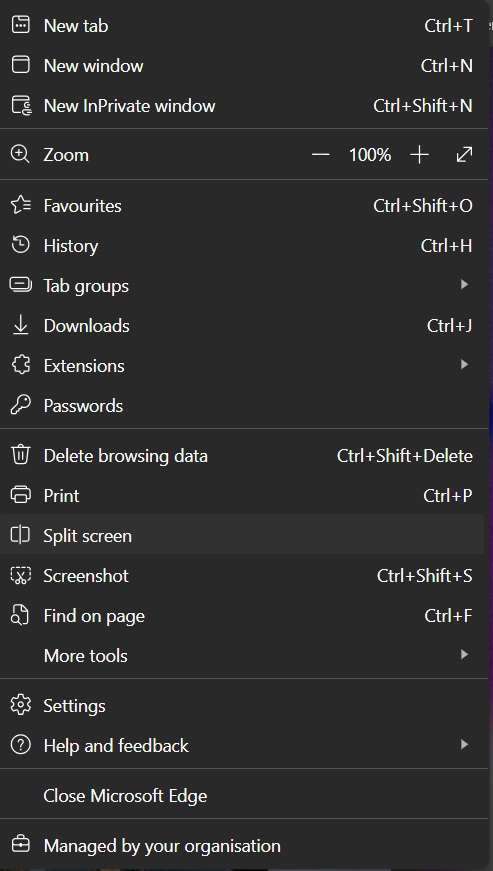Open Downloads from the menu
The height and width of the screenshot is (871, 493).
coord(242,326)
